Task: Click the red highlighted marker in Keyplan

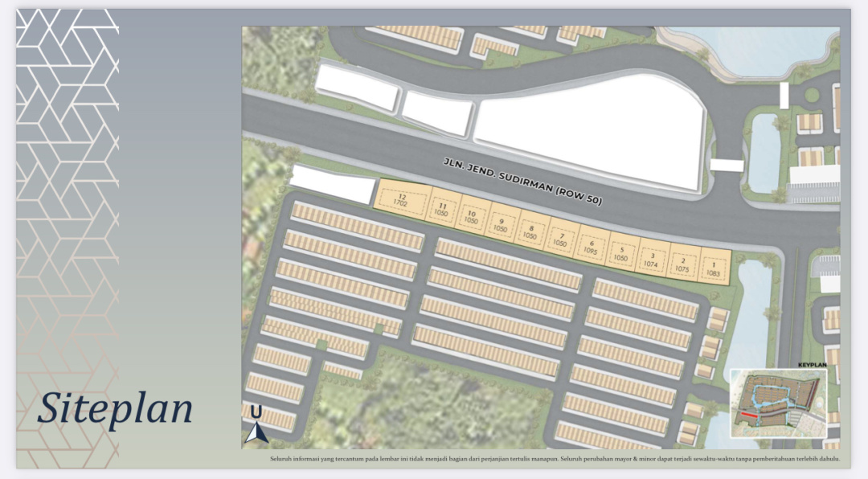Action: [x=748, y=414]
